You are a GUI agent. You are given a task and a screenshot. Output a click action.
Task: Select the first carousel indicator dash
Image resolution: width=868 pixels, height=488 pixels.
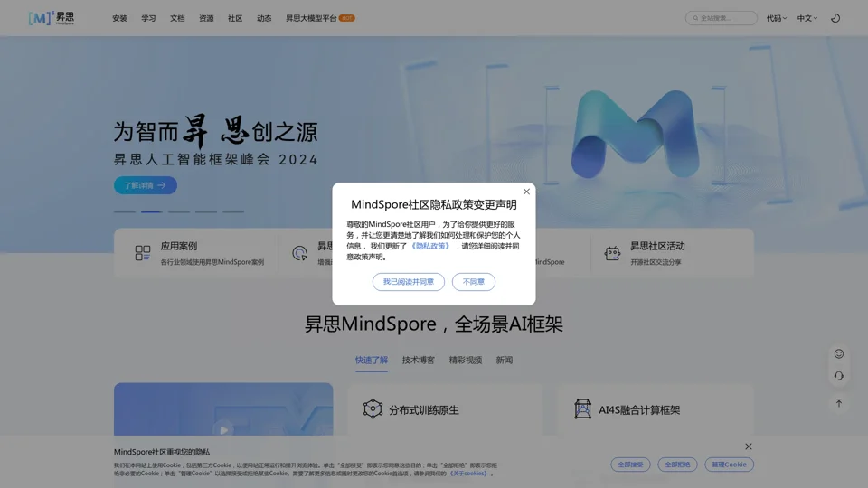click(x=125, y=211)
